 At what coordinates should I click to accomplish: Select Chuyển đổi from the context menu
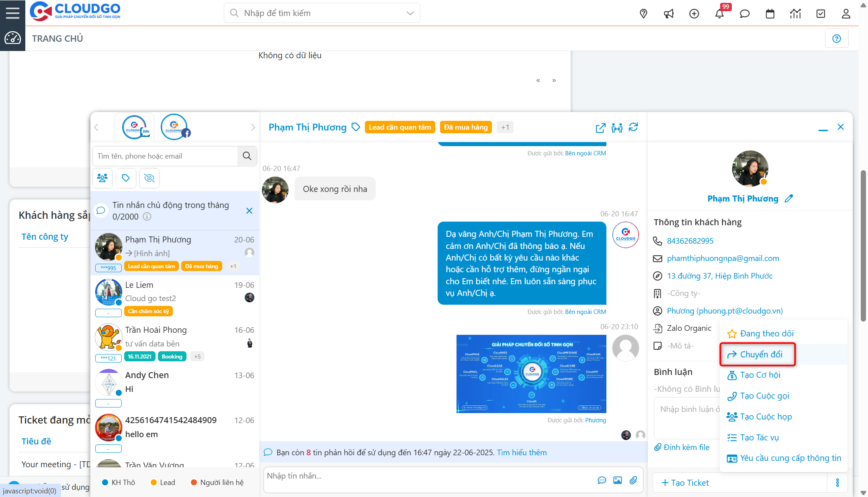[x=761, y=354]
